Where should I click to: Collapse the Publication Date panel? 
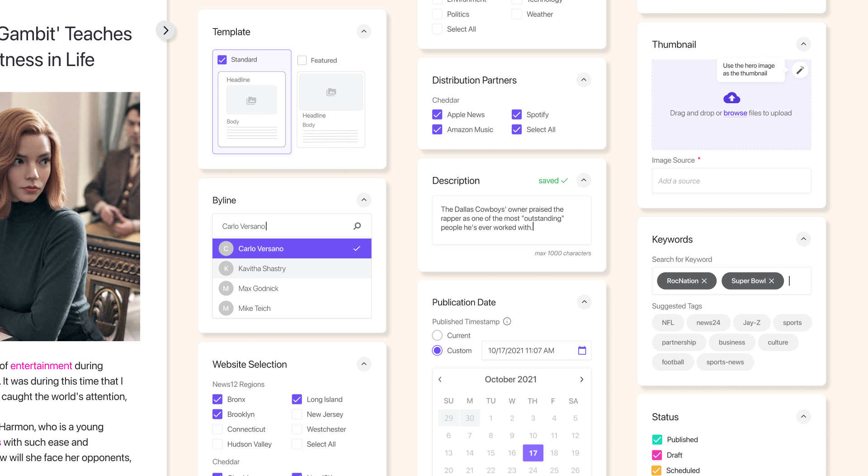584,302
